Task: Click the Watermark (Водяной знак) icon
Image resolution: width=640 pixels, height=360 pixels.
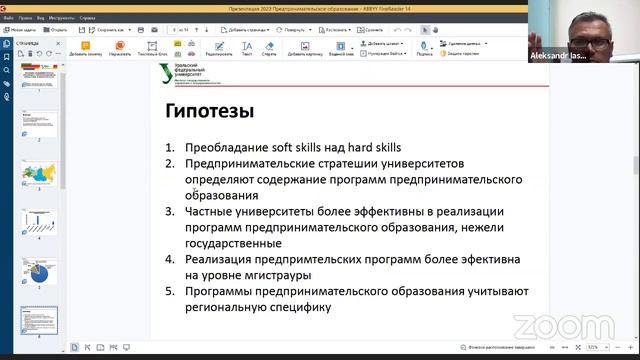Action: click(340, 46)
